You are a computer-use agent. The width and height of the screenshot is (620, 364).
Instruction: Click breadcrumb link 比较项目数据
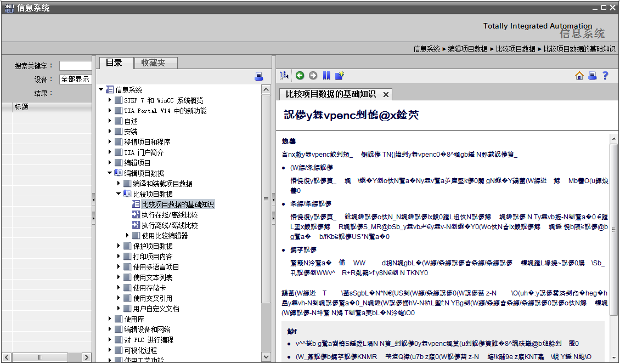tap(515, 49)
